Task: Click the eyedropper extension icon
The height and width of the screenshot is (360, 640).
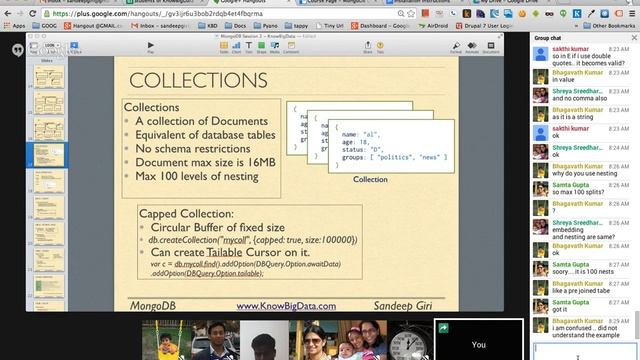Action: coord(591,13)
